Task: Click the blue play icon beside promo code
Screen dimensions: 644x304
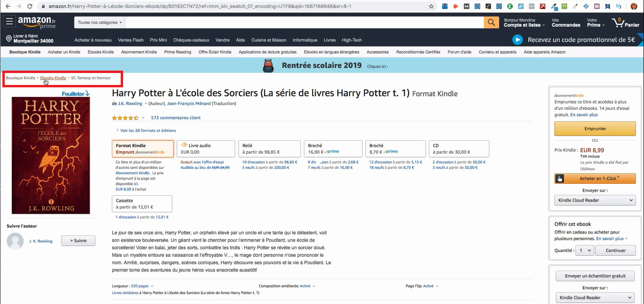Action: pos(518,40)
